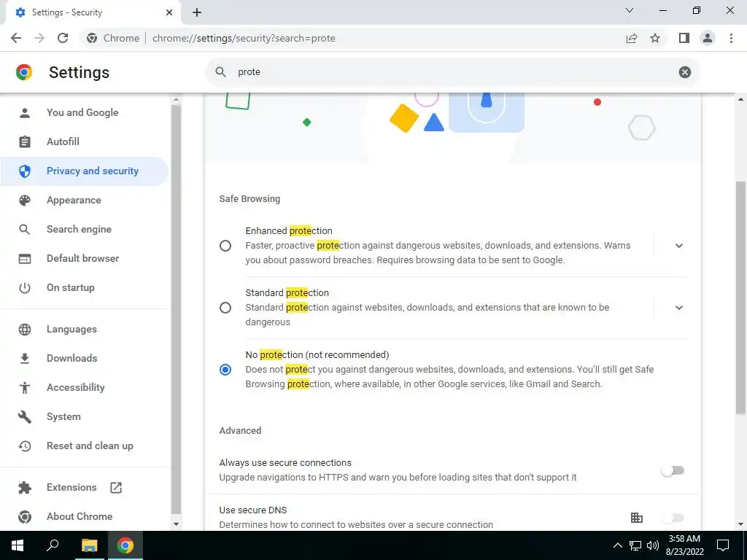Expand Standard protection details chevron
Viewport: 747px width, 560px height.
click(679, 308)
